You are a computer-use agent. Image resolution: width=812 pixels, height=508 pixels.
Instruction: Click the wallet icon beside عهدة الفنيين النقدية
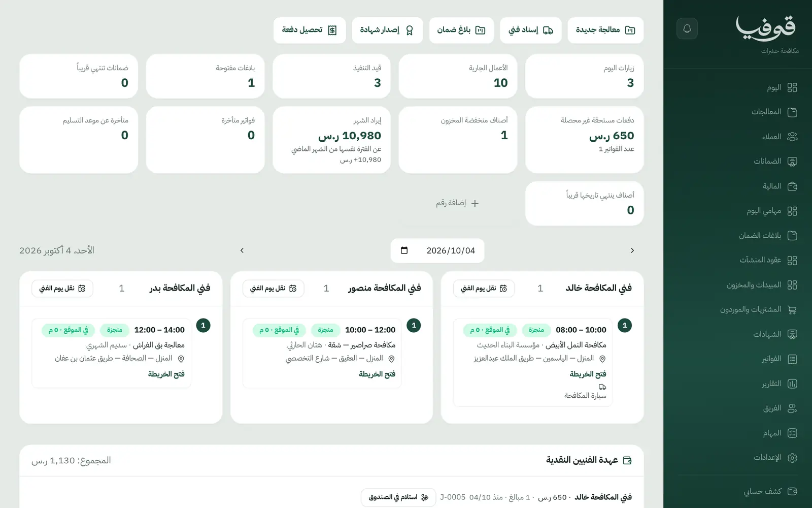tap(627, 460)
